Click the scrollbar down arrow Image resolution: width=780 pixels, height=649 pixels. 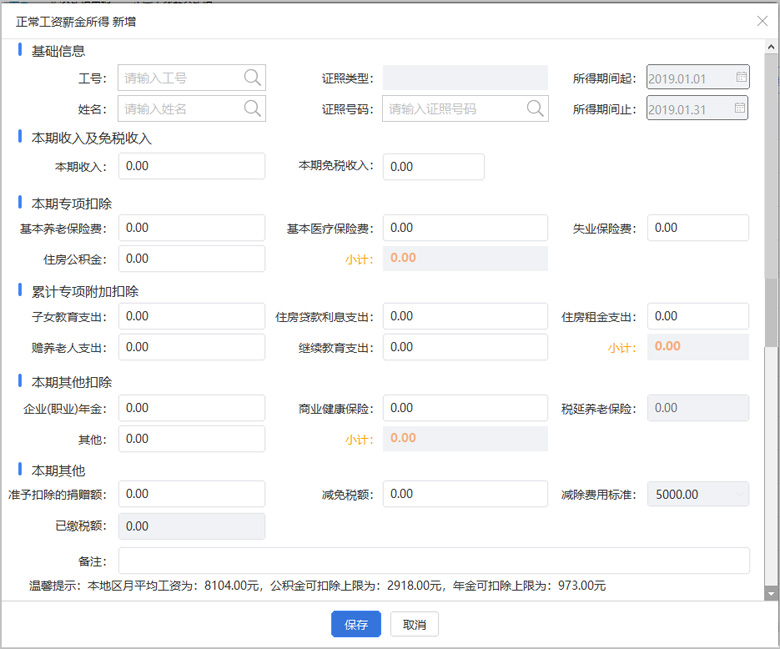click(770, 593)
